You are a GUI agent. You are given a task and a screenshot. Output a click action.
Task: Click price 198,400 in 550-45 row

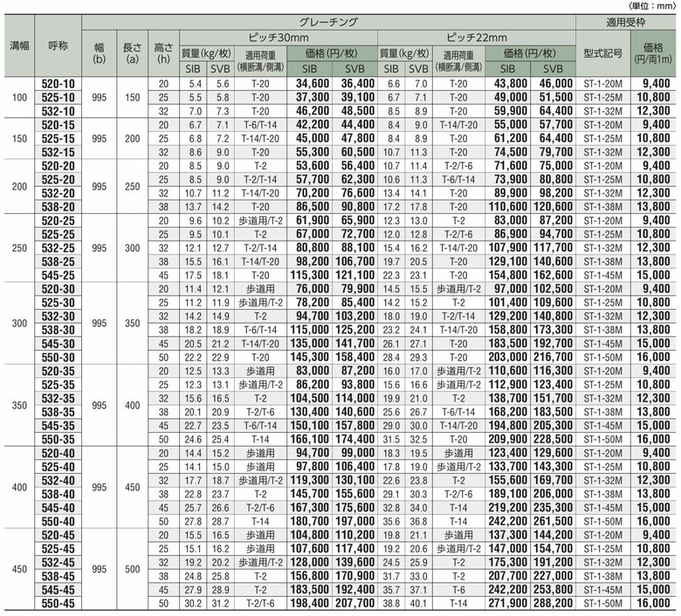(310, 604)
